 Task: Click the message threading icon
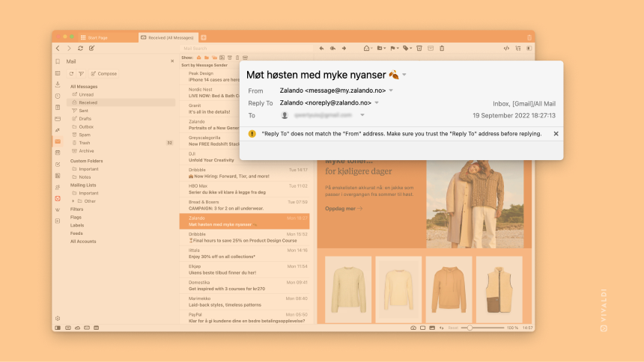[518, 49]
